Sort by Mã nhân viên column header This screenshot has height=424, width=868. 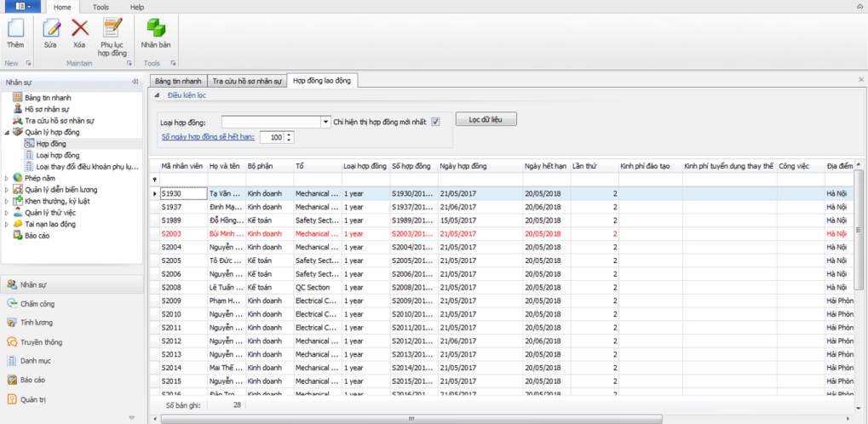tap(183, 165)
